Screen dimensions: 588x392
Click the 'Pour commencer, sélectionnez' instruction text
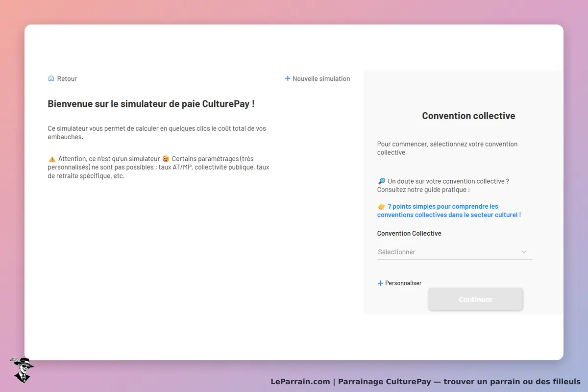447,148
